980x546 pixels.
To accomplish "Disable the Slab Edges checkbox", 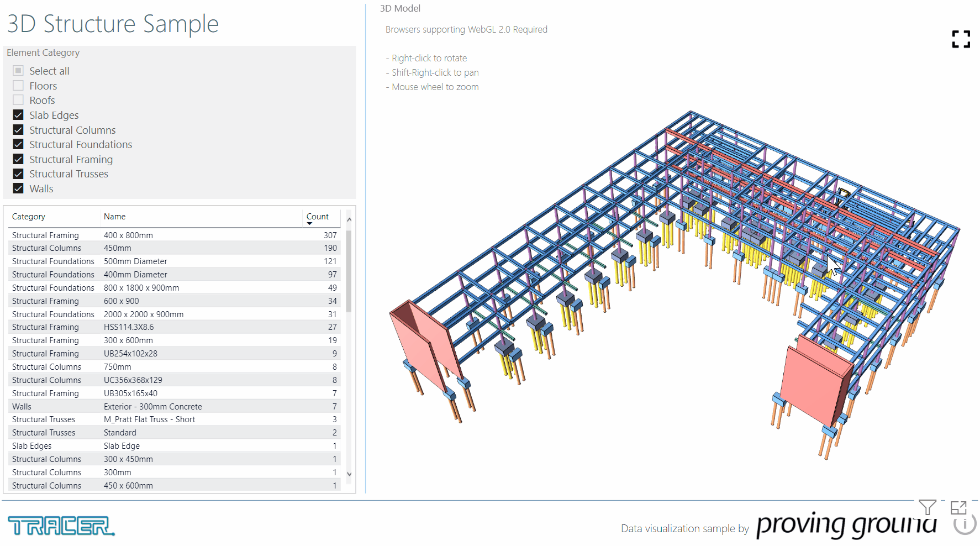I will [18, 115].
